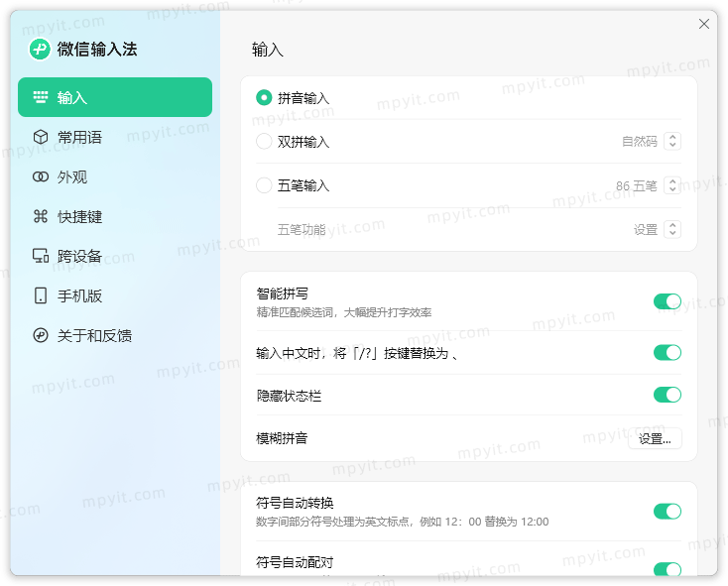This screenshot has width=728, height=586.
Task: Open the 输入 section in sidebar
Action: pos(115,97)
